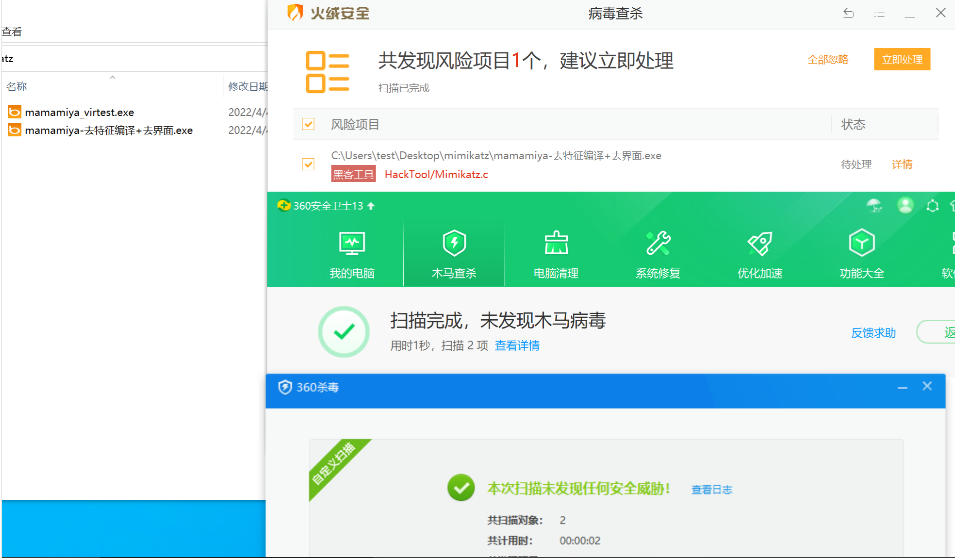Select the mamamiya_virtest.exe file name
The height and width of the screenshot is (558, 955).
tap(79, 112)
